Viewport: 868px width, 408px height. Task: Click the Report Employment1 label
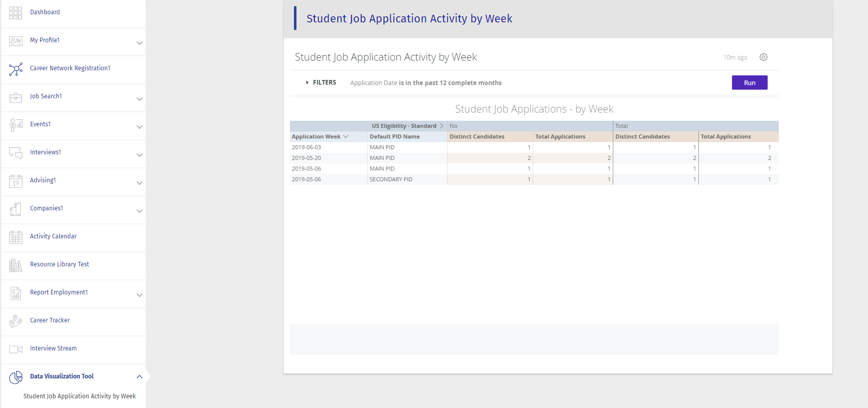pyautogui.click(x=59, y=292)
